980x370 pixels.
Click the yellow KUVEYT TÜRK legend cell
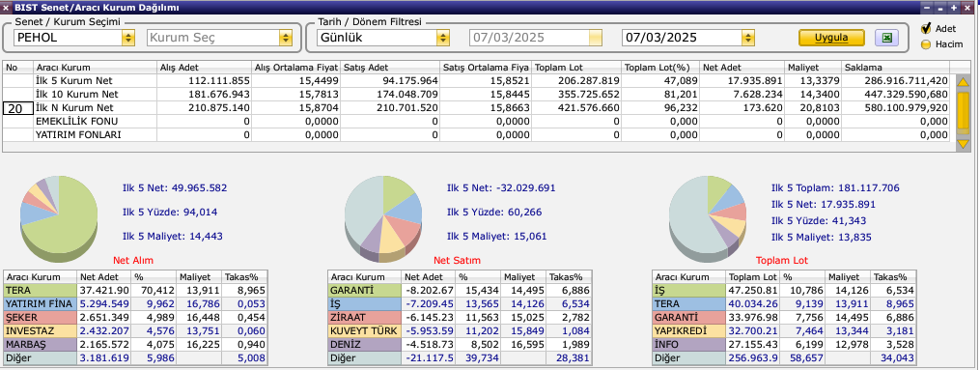coord(364,331)
